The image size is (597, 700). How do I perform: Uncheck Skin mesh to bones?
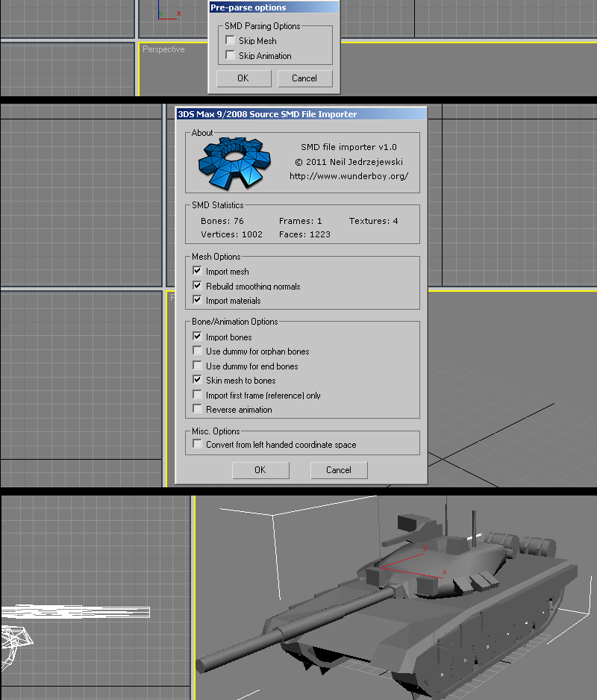pos(198,381)
